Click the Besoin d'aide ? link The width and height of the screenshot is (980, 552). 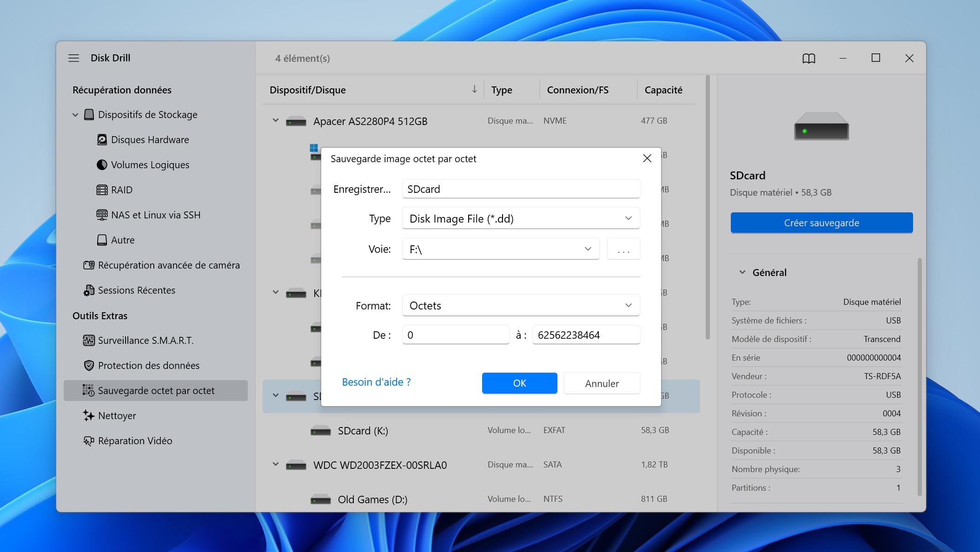376,382
